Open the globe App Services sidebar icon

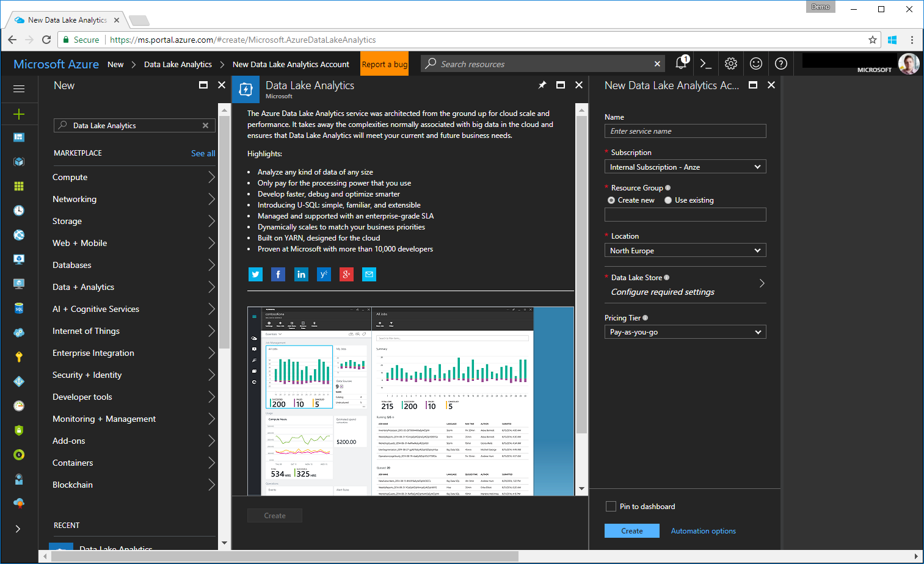pyautogui.click(x=19, y=235)
